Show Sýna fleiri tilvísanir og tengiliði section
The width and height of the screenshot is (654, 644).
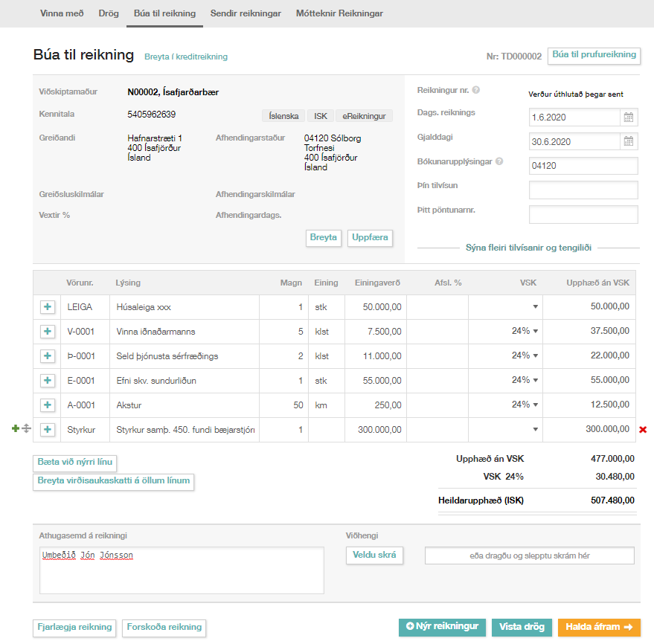click(528, 248)
